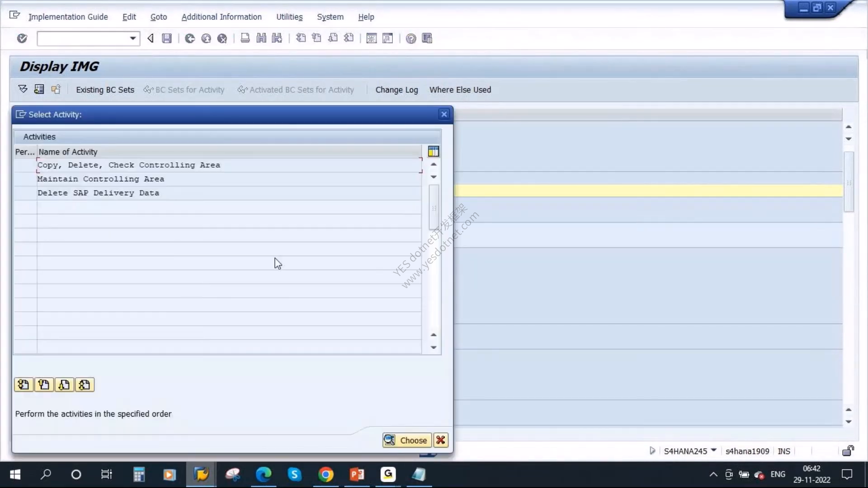Click the green Back arrow icon

click(x=190, y=38)
